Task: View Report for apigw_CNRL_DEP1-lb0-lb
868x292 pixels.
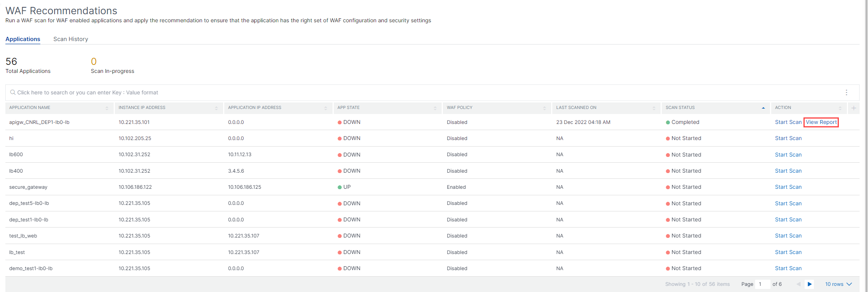Action: click(821, 122)
